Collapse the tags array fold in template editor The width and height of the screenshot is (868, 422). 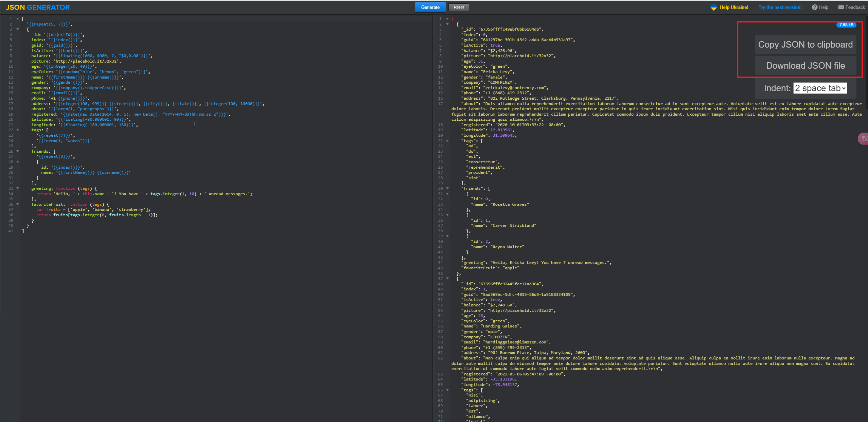[18, 130]
